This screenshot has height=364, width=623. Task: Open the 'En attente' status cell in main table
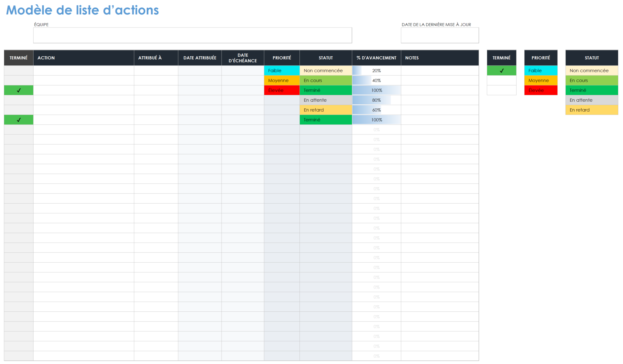pyautogui.click(x=326, y=100)
